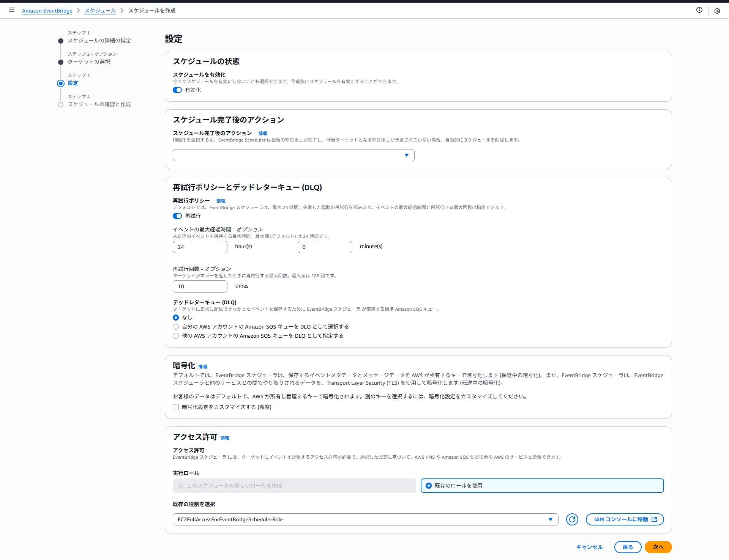Expand the existing role selection dropdown
Viewport: 729px width, 560px height.
[x=365, y=519]
